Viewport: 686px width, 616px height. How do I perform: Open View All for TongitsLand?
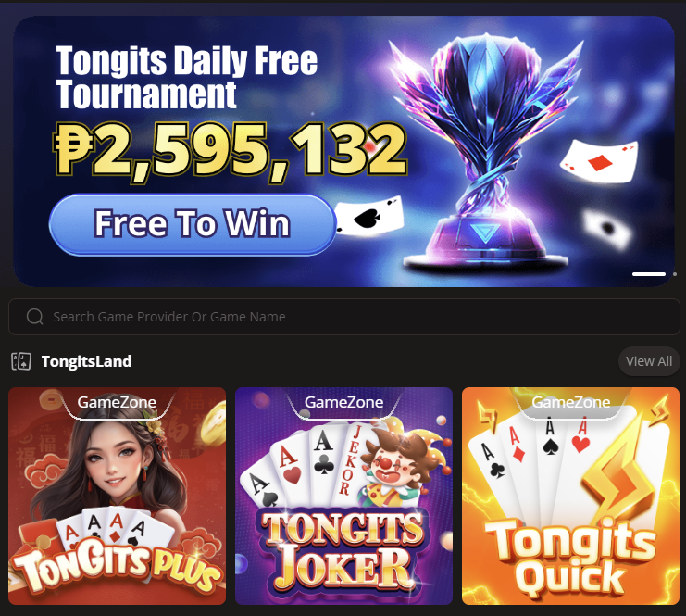649,361
